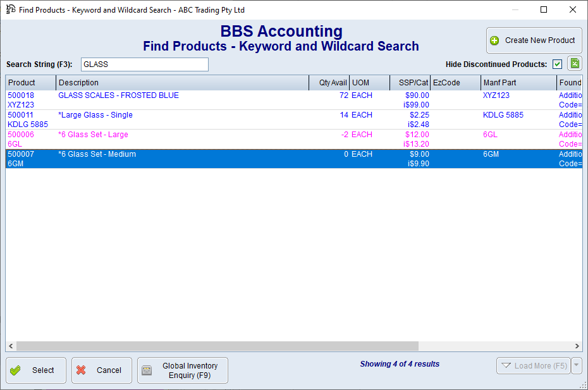This screenshot has height=390, width=588.
Task: Toggle Hide Discontinued Products checkbox
Action: click(x=557, y=64)
